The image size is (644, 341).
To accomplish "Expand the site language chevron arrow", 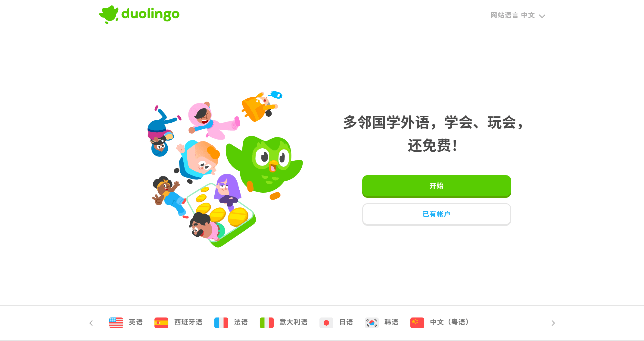I will click(542, 16).
